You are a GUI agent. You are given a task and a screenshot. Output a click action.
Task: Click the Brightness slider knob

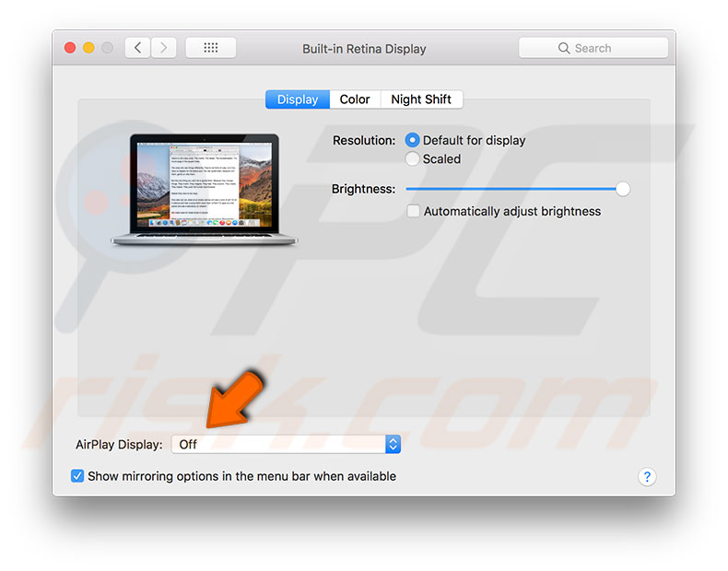(623, 189)
